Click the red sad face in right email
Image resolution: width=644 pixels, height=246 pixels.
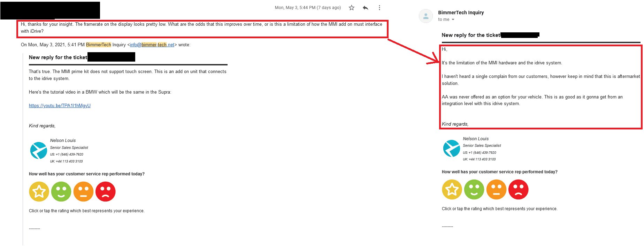pyautogui.click(x=519, y=190)
